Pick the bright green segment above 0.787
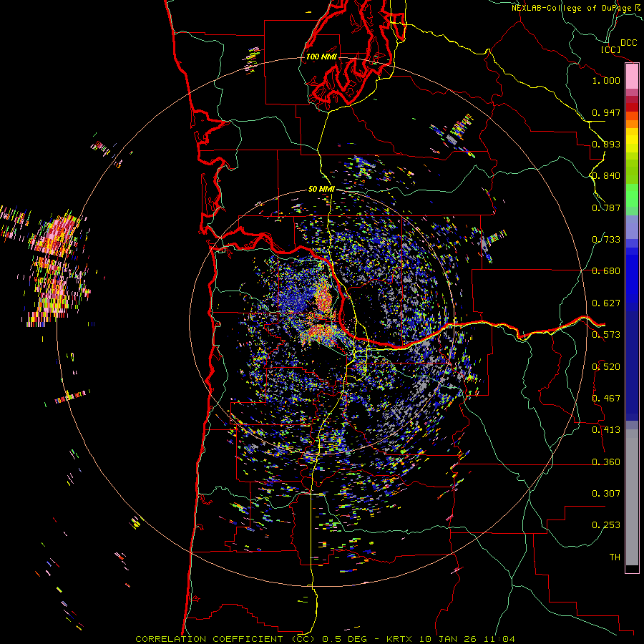644x644 pixels. tap(632, 195)
